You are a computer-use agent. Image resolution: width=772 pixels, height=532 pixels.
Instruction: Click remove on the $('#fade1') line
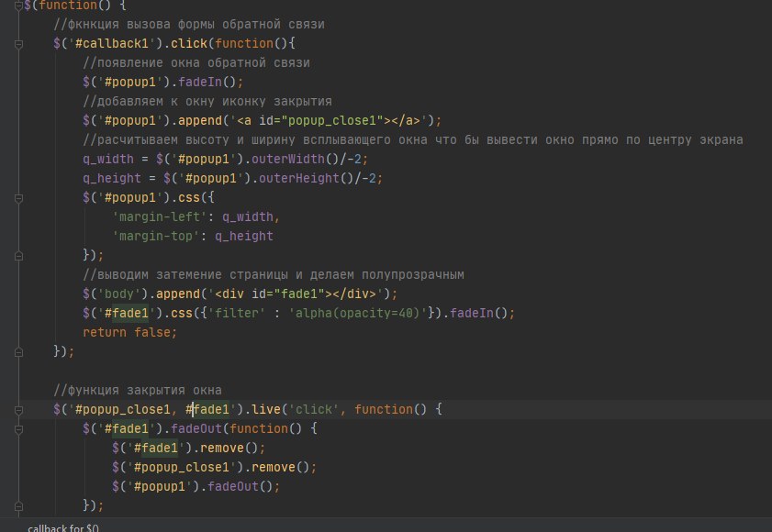click(222, 448)
